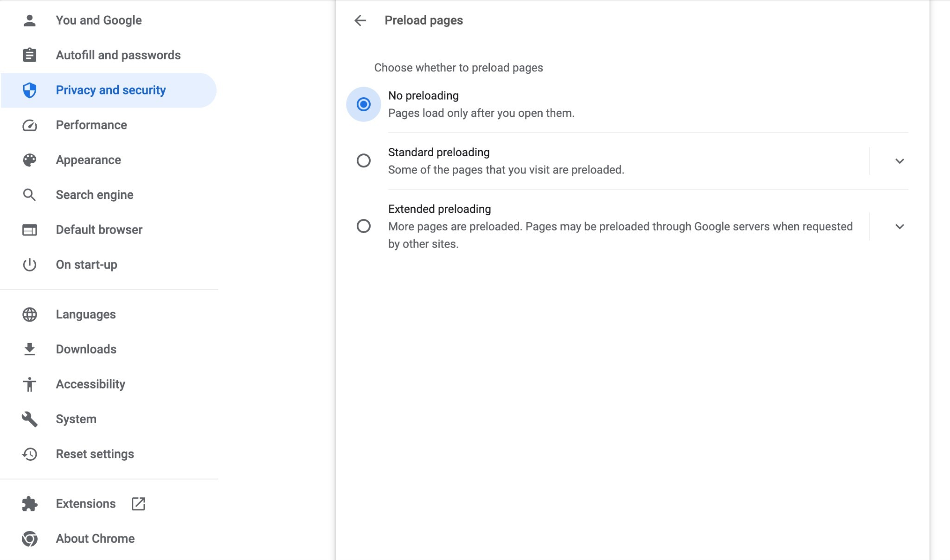Select the Extended preloading radio button
This screenshot has width=950, height=560.
coord(364,226)
